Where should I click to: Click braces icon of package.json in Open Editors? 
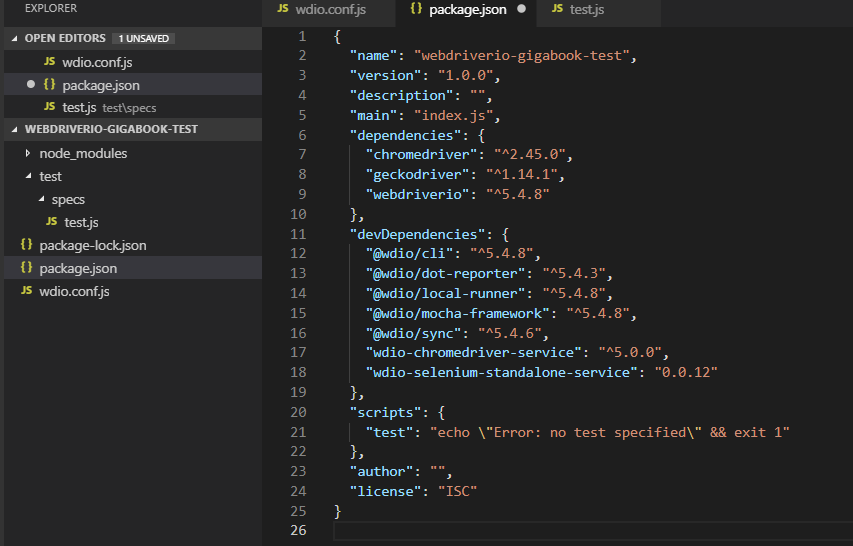coord(50,84)
